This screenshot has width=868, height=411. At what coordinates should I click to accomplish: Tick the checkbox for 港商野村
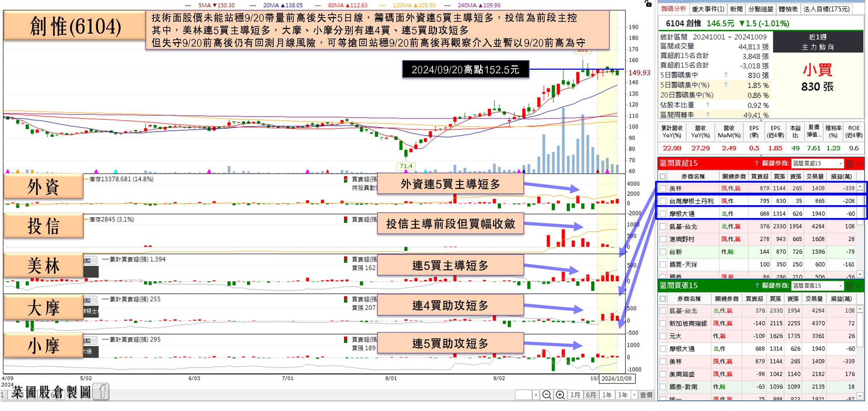[663, 239]
